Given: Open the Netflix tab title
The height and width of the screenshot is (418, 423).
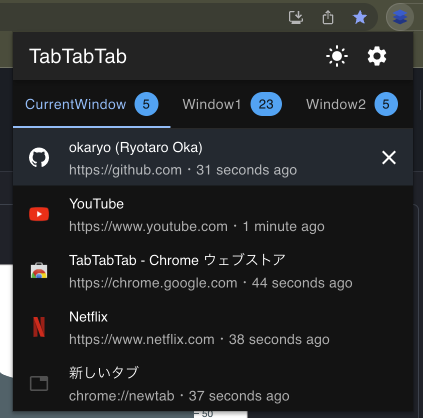Looking at the screenshot, I should click(x=88, y=317).
